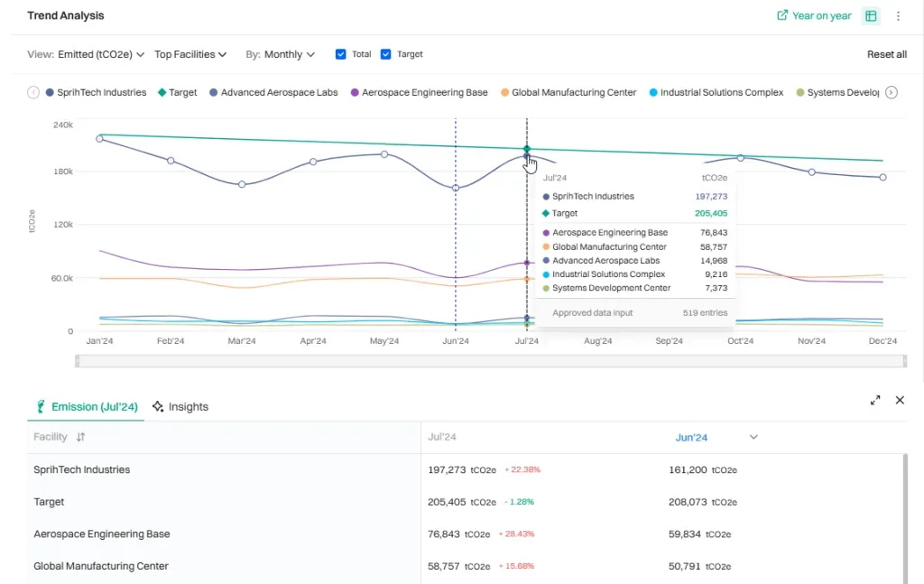Click the Year on year external link icon
The image size is (924, 584).
click(782, 16)
